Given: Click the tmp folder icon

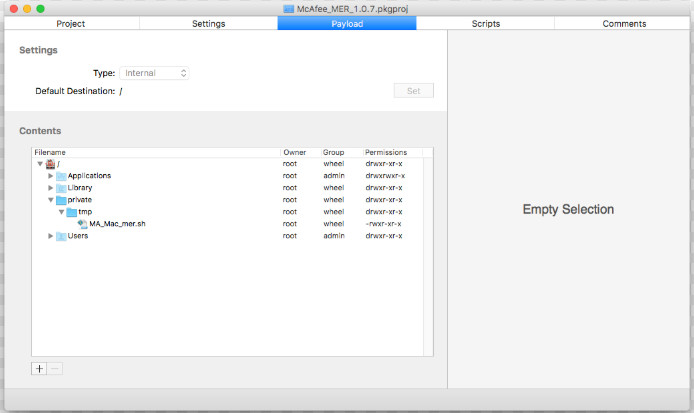Looking at the screenshot, I should (x=72, y=212).
